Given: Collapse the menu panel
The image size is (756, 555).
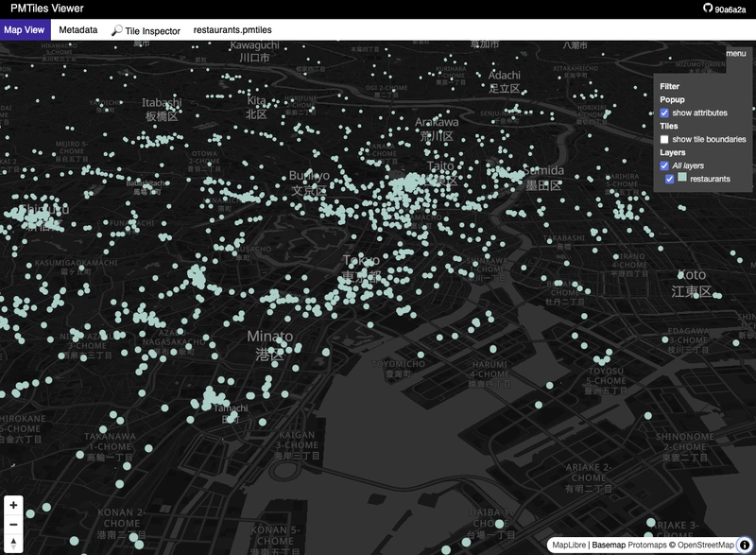Looking at the screenshot, I should click(736, 54).
